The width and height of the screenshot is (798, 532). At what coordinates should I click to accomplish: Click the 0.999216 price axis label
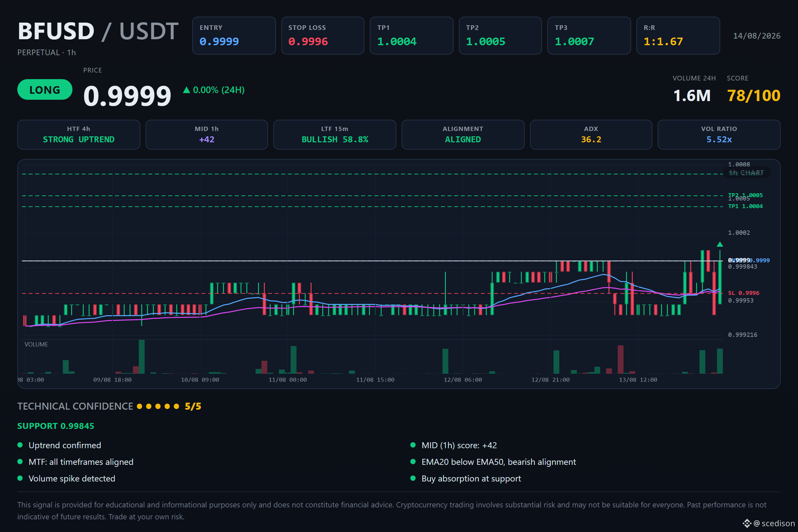pyautogui.click(x=742, y=335)
